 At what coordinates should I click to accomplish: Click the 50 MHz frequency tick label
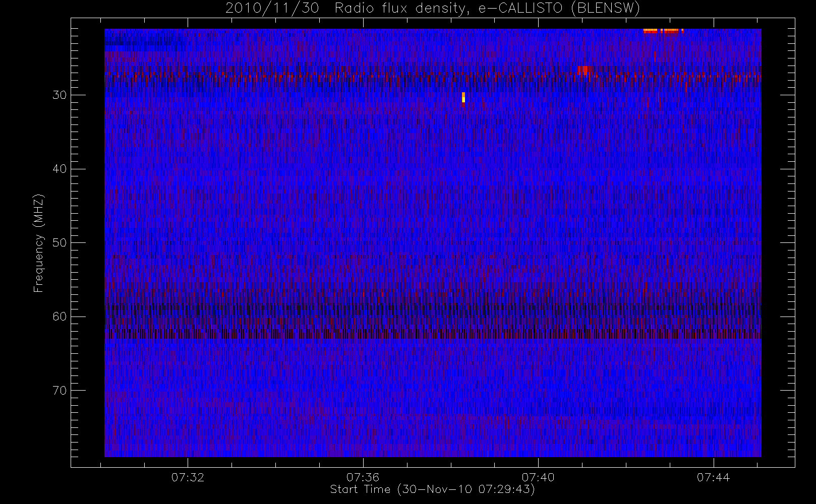coord(60,242)
